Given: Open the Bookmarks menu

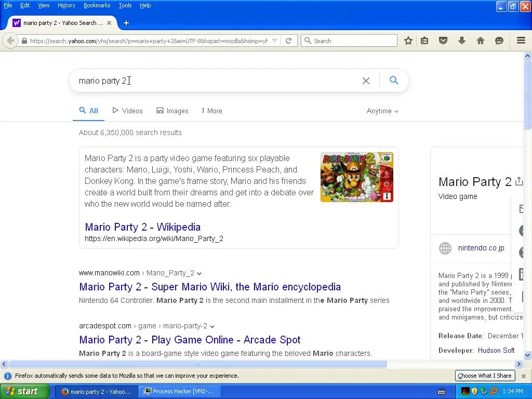Looking at the screenshot, I should [97, 5].
